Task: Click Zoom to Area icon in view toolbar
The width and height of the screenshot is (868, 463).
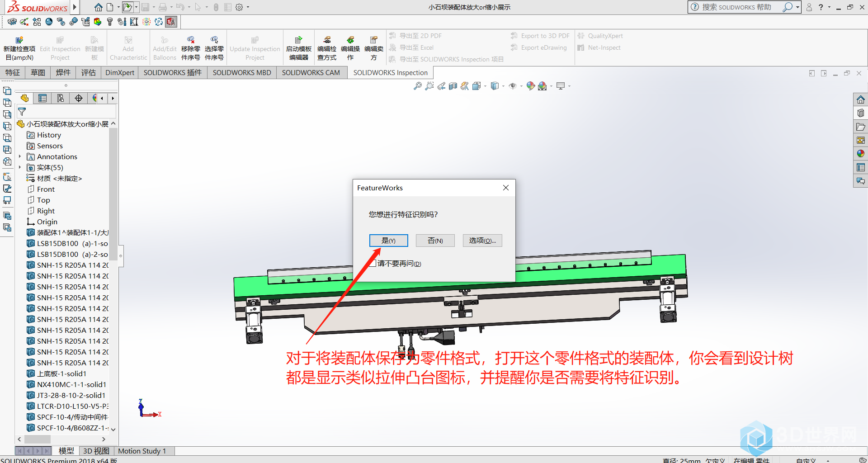Action: [429, 86]
